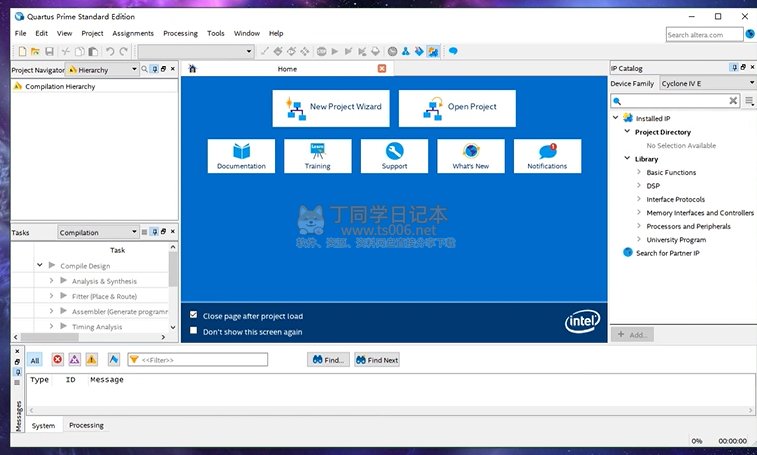Open the Documentation book icon
Viewport: 757px width, 455px height.
241,151
